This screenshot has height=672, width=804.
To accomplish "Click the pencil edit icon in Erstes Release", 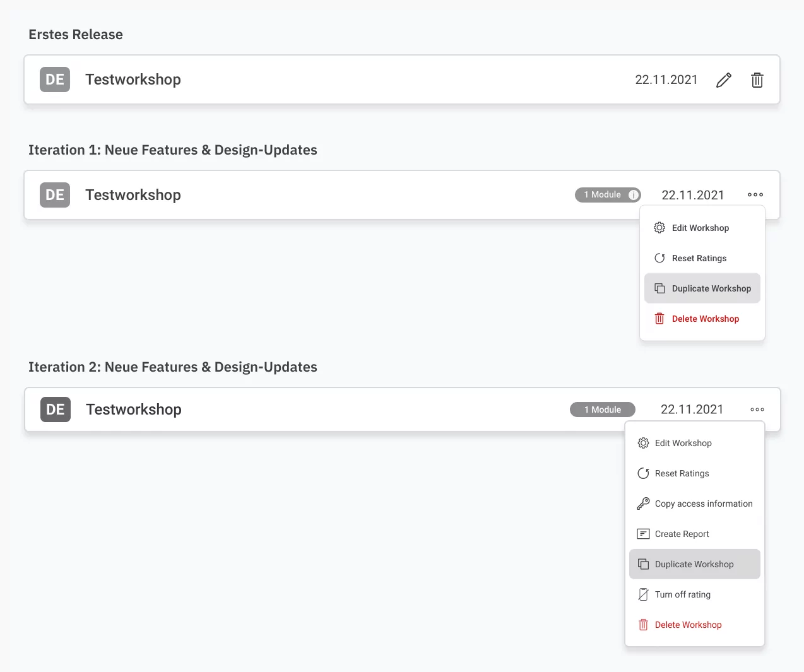I will 724,80.
